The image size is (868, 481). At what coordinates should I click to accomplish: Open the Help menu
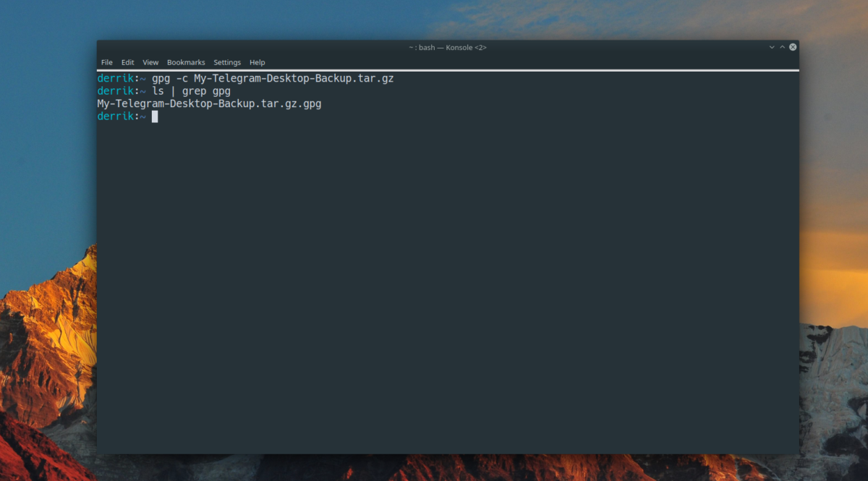(x=258, y=62)
